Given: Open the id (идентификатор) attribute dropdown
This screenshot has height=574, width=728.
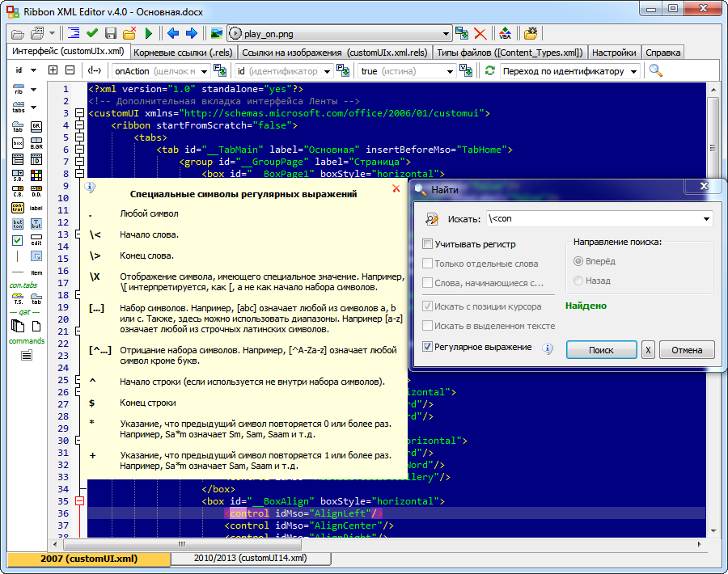Looking at the screenshot, I should (x=328, y=71).
